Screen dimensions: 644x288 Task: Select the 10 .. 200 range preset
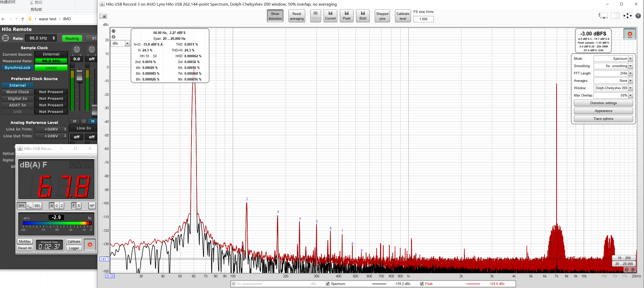coord(624,258)
